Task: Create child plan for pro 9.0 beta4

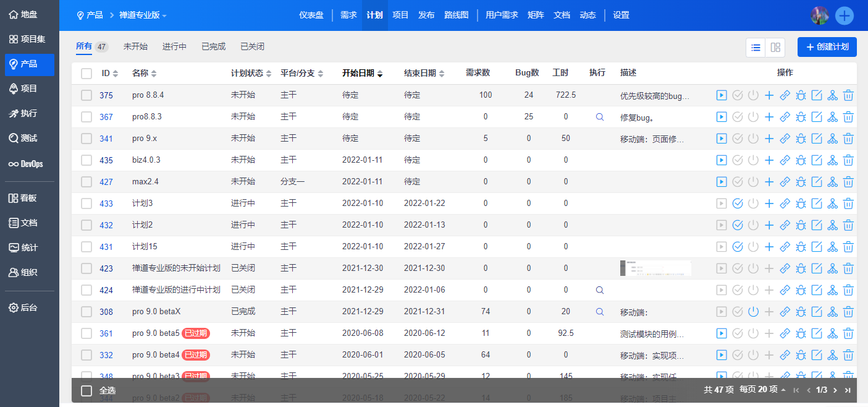Action: pyautogui.click(x=833, y=355)
